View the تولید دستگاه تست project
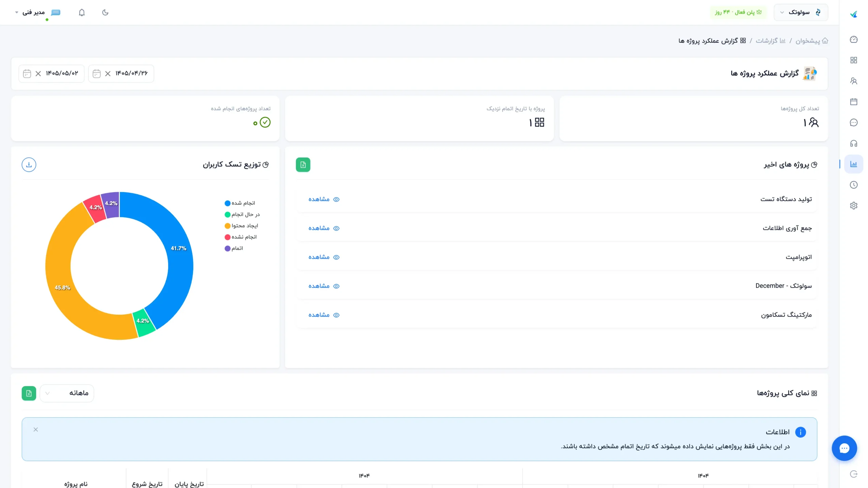 pos(324,199)
